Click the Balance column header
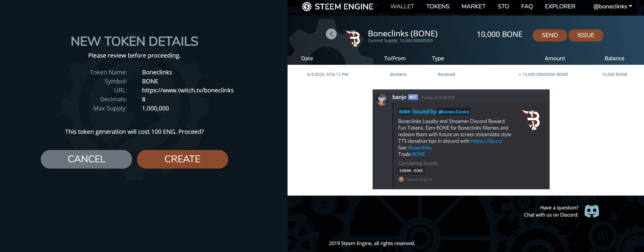This screenshot has height=252, width=644. click(x=614, y=58)
